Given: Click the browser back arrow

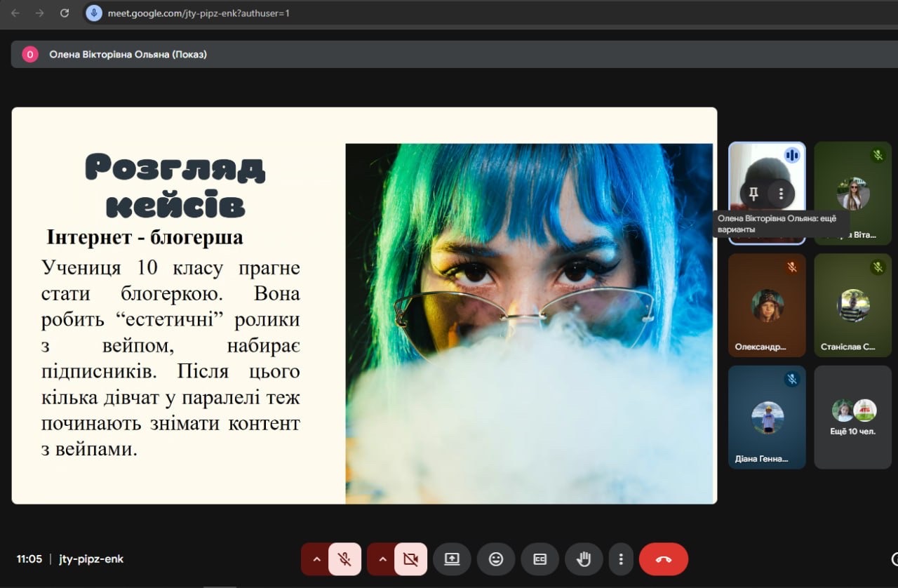Looking at the screenshot, I should tap(15, 13).
